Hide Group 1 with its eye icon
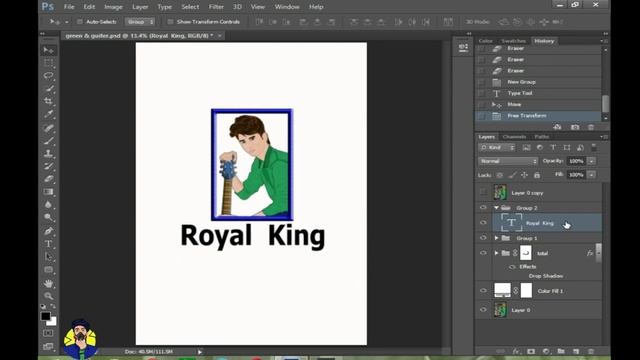The image size is (640, 360). [483, 238]
